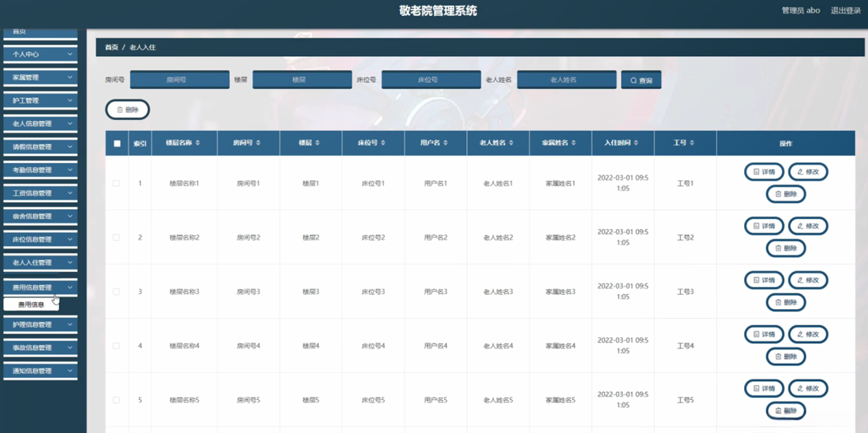Click 修改 for row 5
868x433 pixels.
tap(808, 388)
